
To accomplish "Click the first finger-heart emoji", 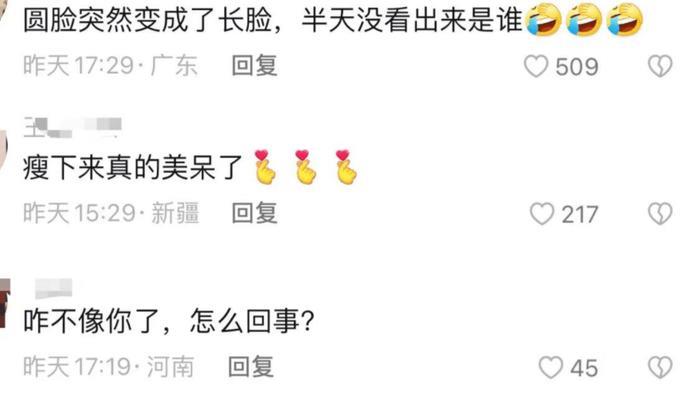I will click(265, 167).
